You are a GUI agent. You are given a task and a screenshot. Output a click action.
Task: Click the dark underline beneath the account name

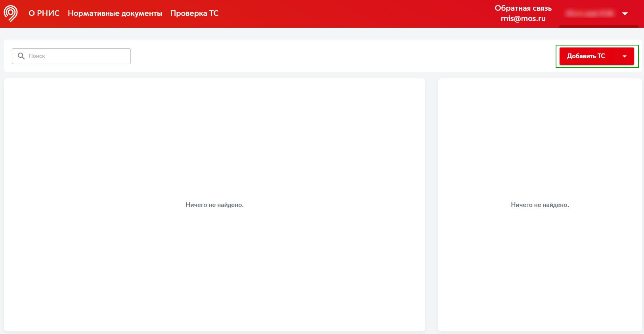[x=598, y=27]
